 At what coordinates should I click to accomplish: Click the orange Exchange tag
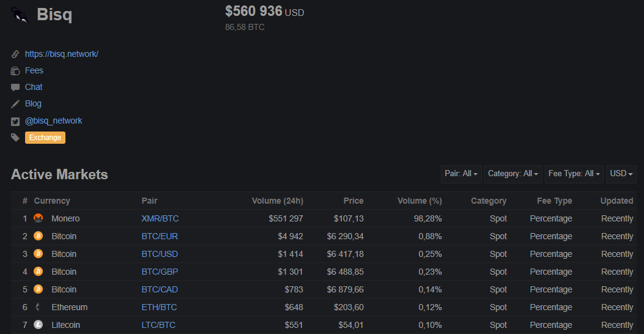pos(45,138)
